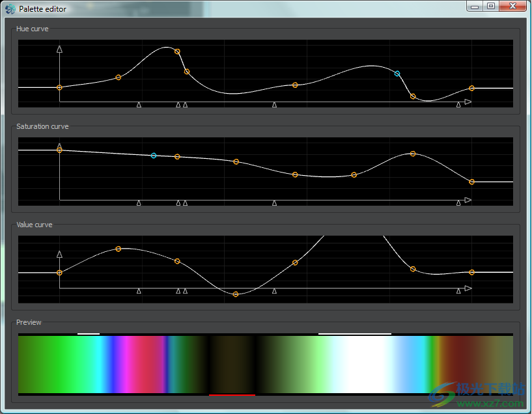Select second orange point from left on the Hue curve

click(119, 77)
